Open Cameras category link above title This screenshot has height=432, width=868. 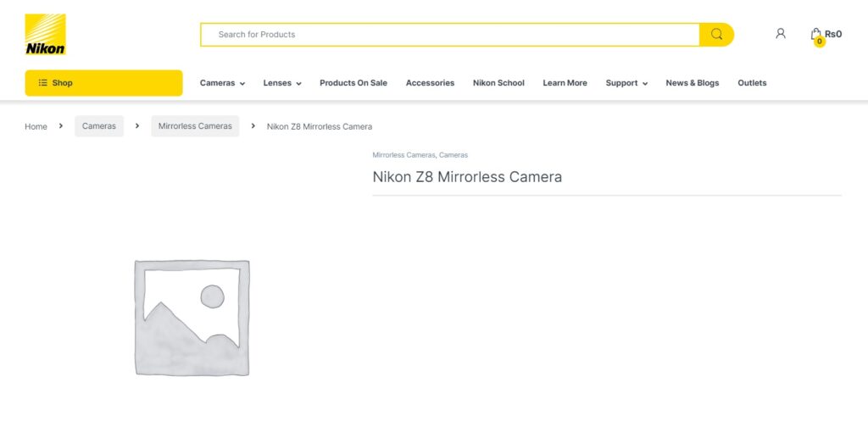click(453, 155)
